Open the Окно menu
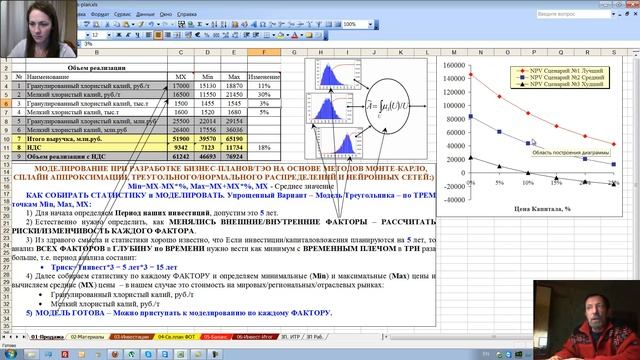Image resolution: width=640 pixels, height=360 pixels. (166, 14)
